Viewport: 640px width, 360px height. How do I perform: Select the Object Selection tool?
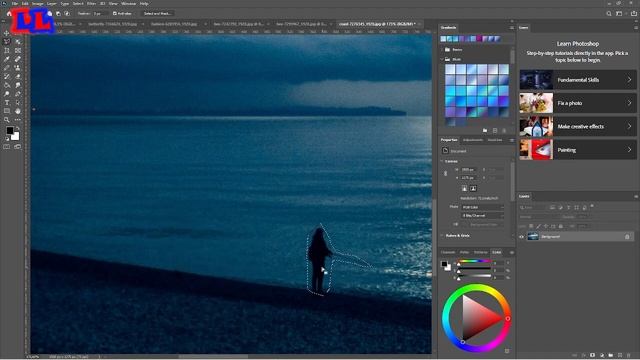18,42
